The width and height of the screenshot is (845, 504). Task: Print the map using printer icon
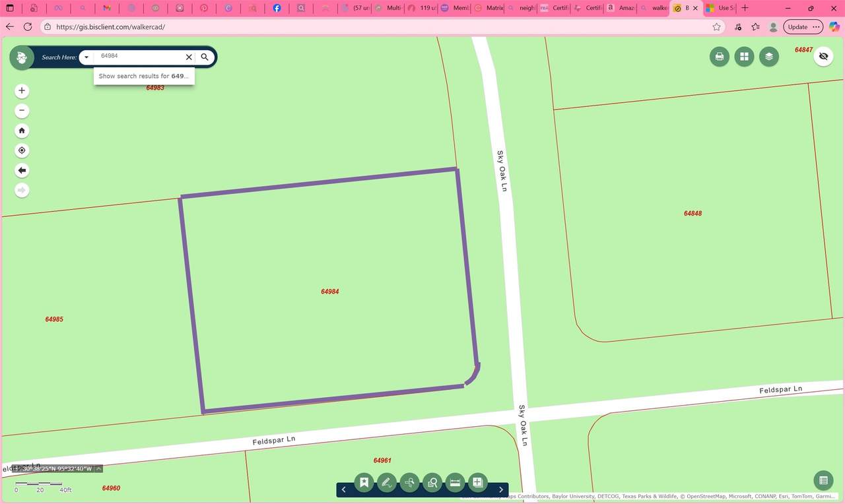(x=719, y=57)
